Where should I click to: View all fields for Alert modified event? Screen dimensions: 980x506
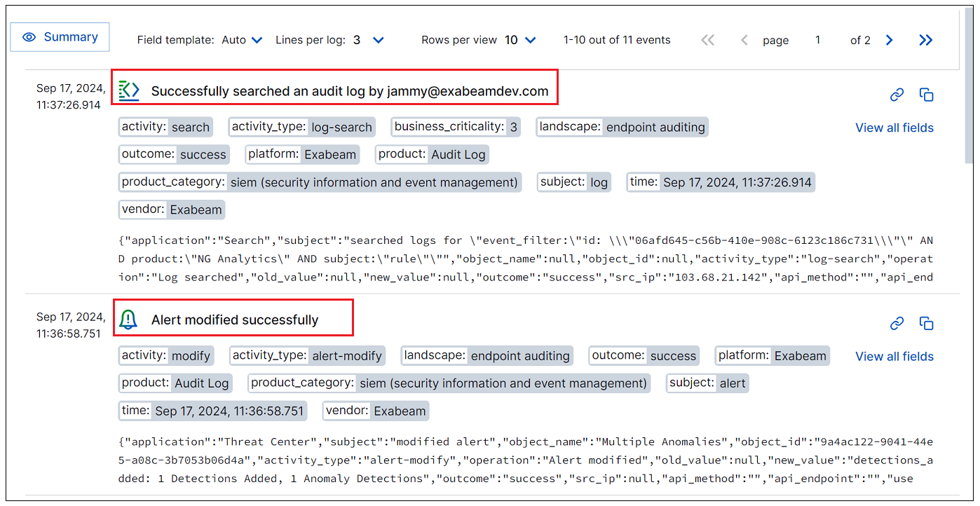894,356
